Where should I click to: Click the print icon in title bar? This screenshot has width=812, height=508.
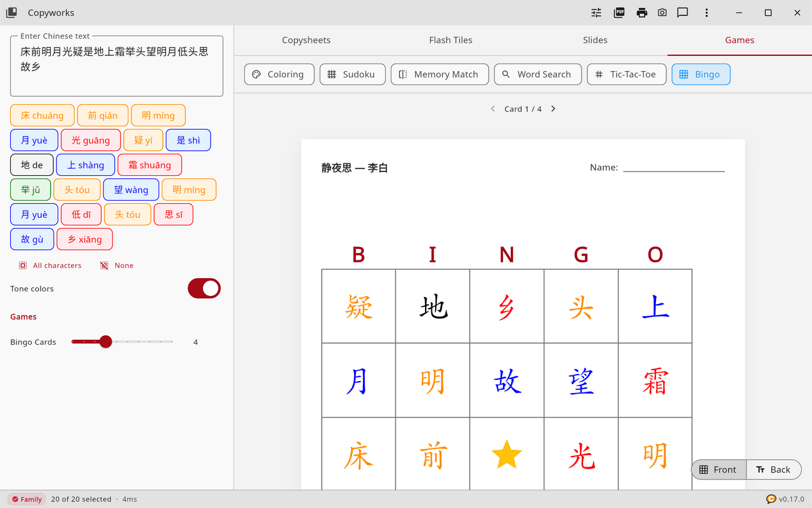point(642,13)
